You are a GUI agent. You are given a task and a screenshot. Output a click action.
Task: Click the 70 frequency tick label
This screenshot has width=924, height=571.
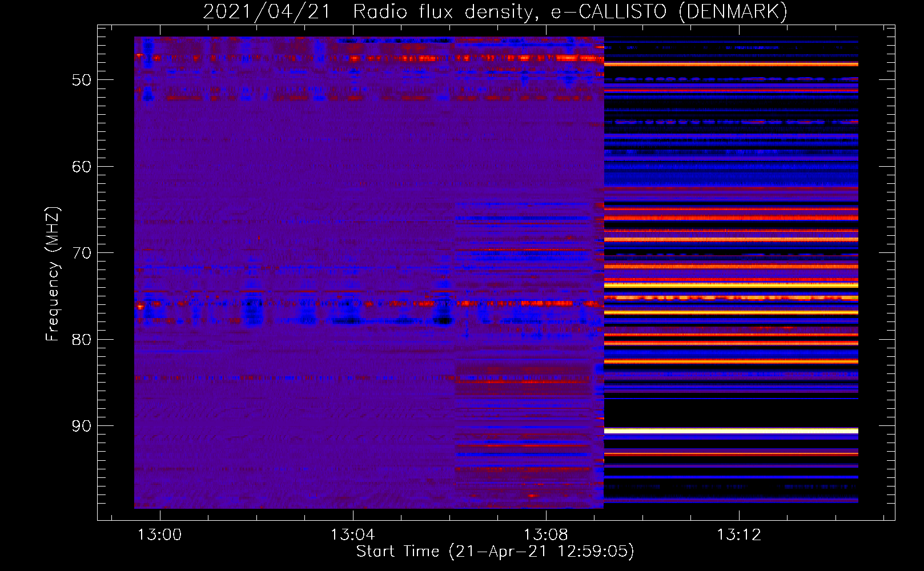[x=82, y=253]
